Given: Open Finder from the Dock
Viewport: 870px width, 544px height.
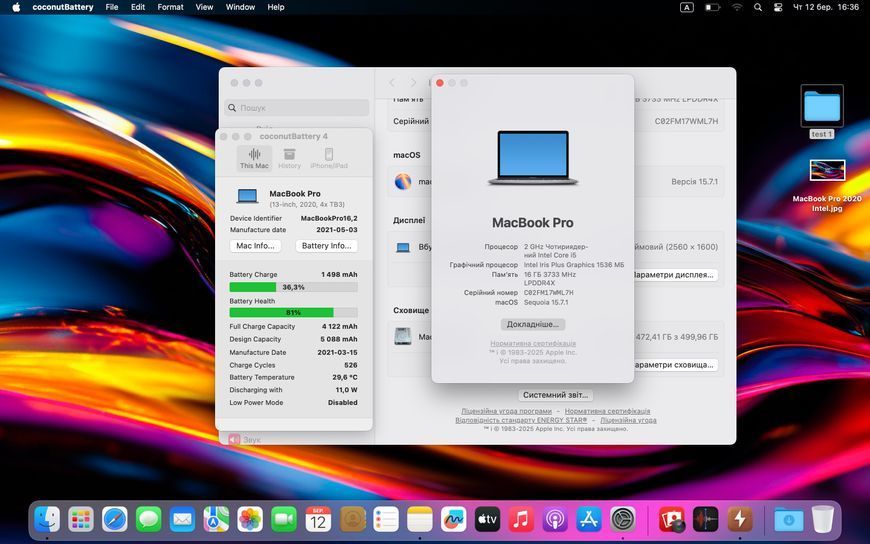Looking at the screenshot, I should point(47,520).
